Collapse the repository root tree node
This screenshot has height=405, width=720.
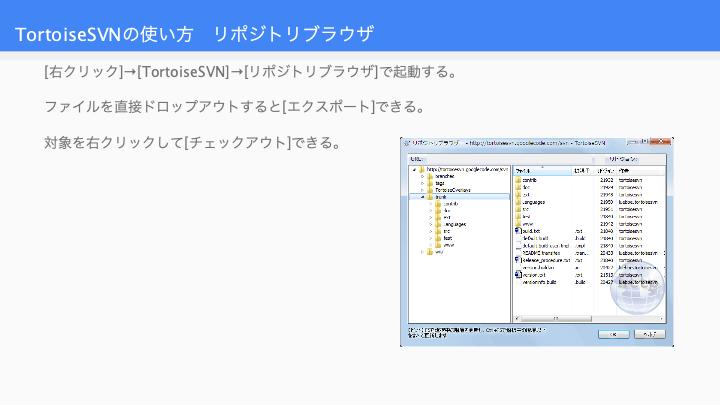(x=415, y=169)
